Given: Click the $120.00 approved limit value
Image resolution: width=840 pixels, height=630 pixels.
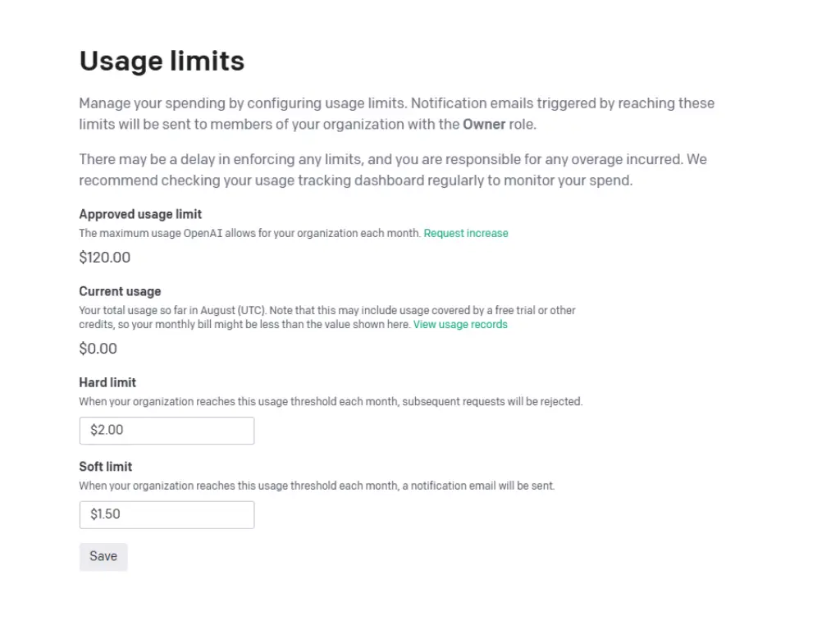Looking at the screenshot, I should pos(104,258).
